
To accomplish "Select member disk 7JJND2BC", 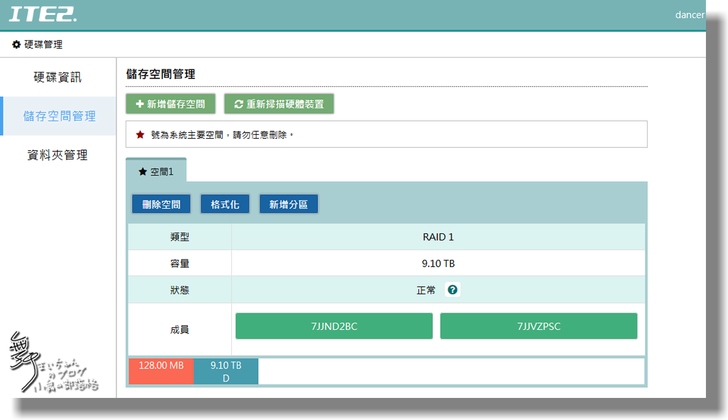I will coord(334,326).
